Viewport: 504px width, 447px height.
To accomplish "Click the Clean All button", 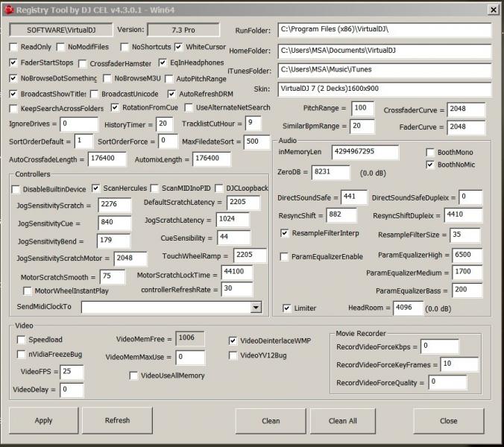I will [x=343, y=421].
